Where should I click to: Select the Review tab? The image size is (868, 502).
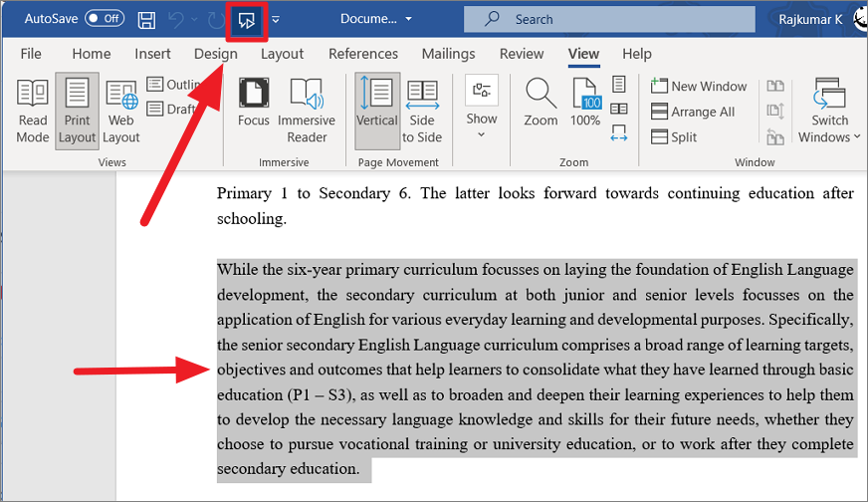[522, 54]
